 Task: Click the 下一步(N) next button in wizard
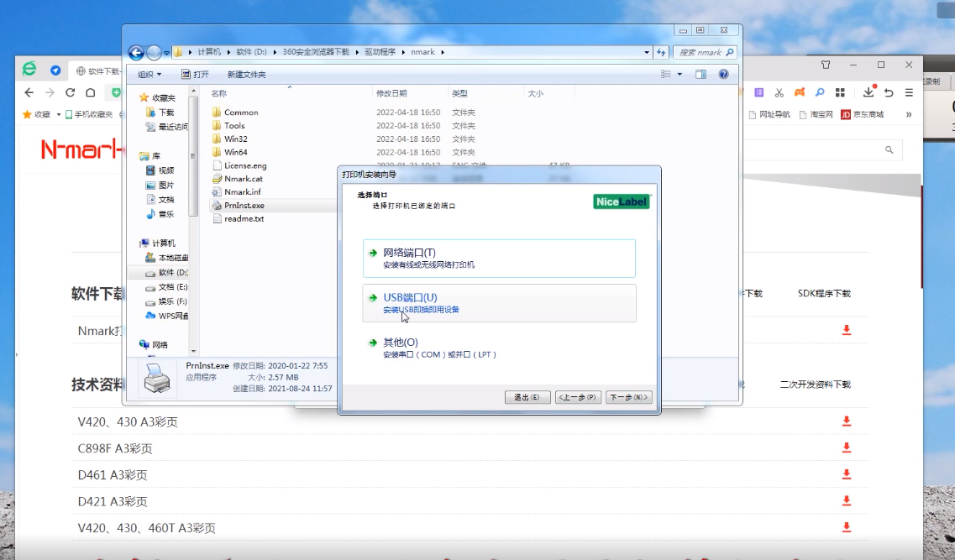(x=627, y=397)
